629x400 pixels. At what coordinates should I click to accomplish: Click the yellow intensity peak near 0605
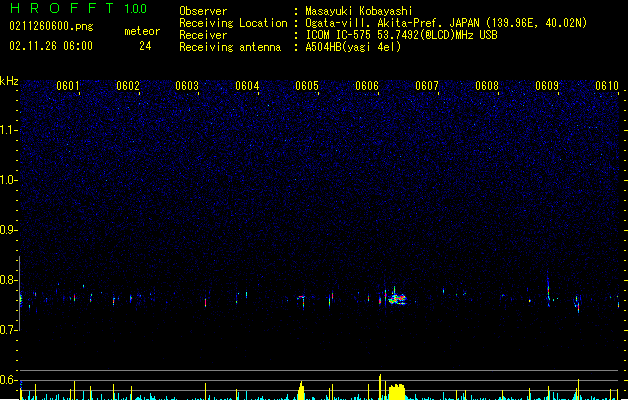pos(301,391)
